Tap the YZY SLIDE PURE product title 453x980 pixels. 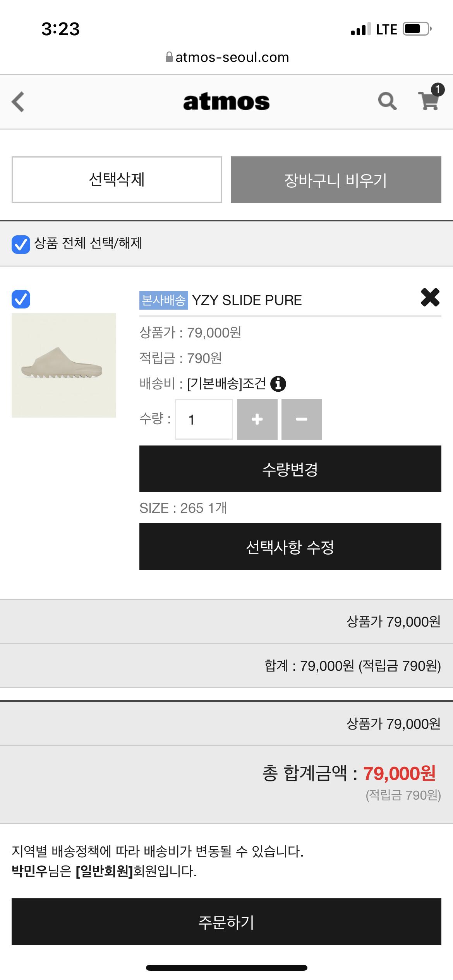[x=247, y=300]
